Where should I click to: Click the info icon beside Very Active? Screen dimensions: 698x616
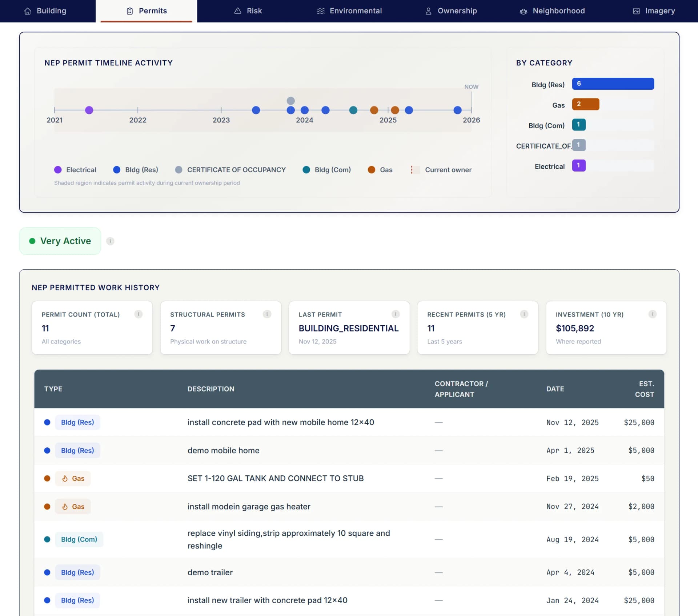[x=110, y=241]
